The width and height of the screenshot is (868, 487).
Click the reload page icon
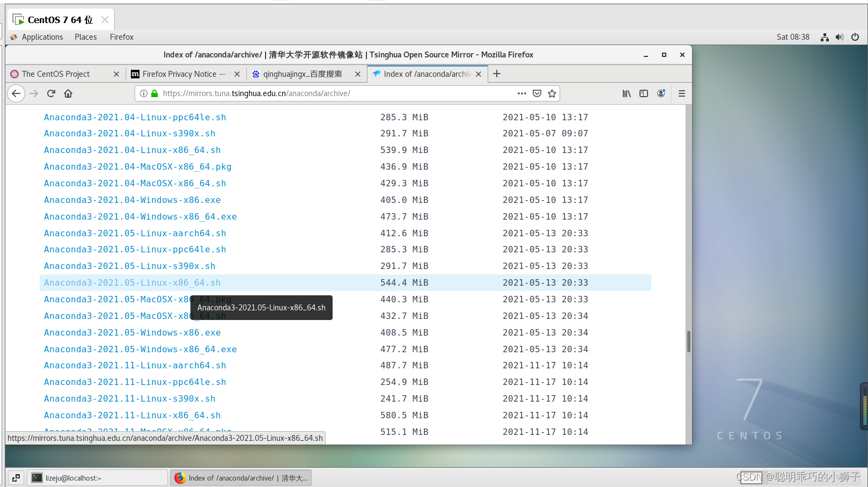[x=51, y=93]
